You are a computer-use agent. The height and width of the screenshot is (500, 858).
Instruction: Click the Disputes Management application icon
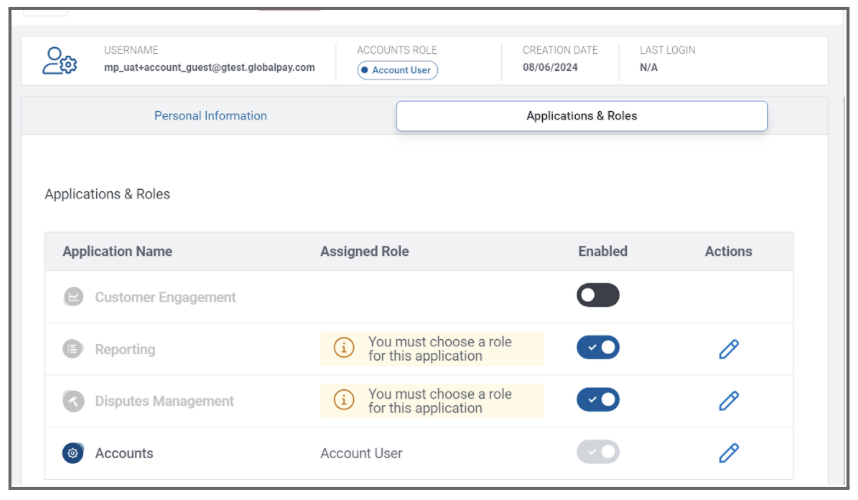pyautogui.click(x=73, y=401)
